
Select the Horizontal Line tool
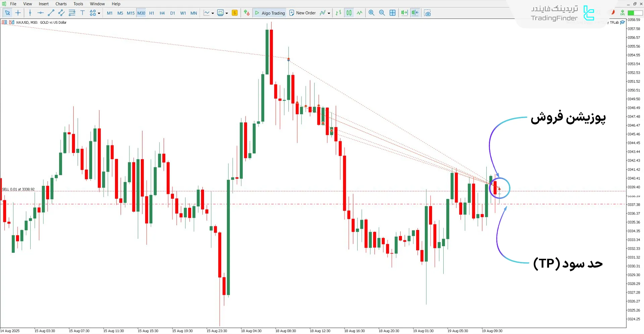(x=40, y=13)
